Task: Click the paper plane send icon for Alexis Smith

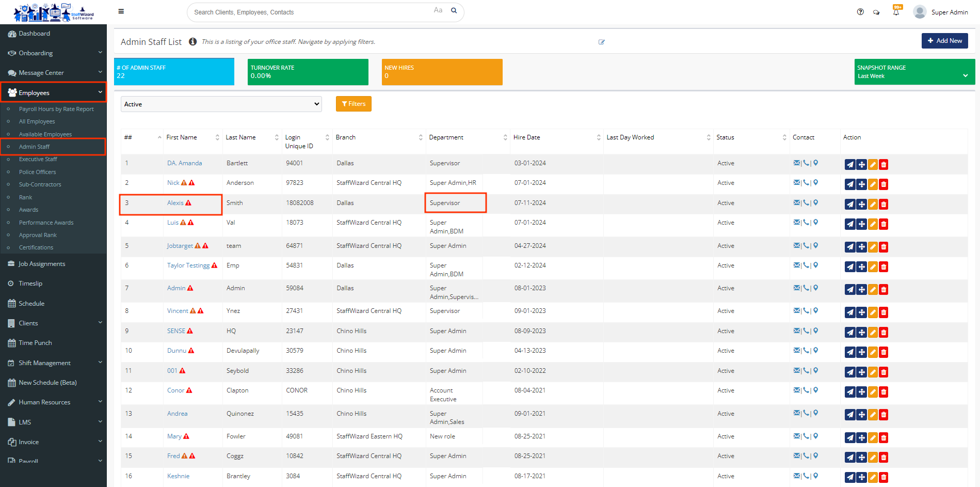Action: [x=849, y=205]
